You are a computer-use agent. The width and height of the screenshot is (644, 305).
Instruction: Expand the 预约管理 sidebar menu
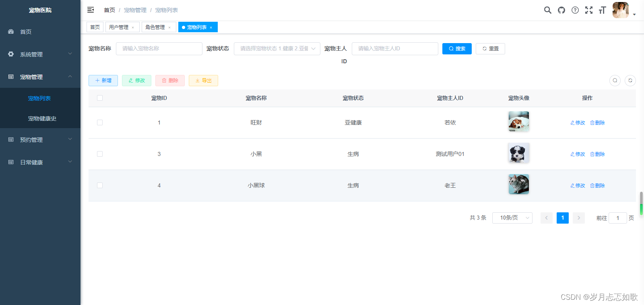coord(40,139)
